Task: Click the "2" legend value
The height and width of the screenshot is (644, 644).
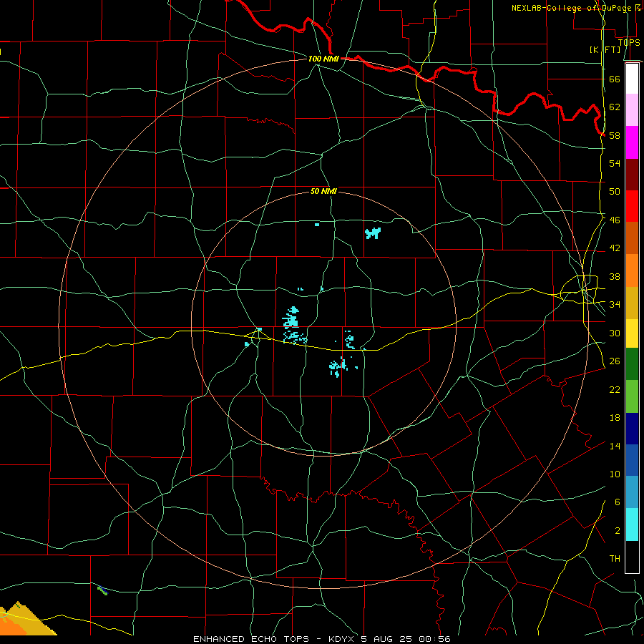Action: pos(618,531)
